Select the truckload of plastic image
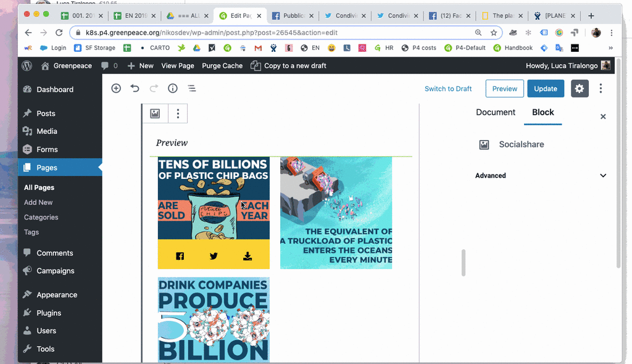 (x=336, y=213)
